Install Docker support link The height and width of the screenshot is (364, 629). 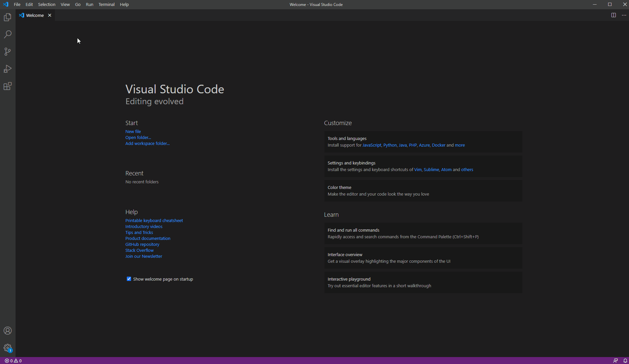pyautogui.click(x=439, y=145)
